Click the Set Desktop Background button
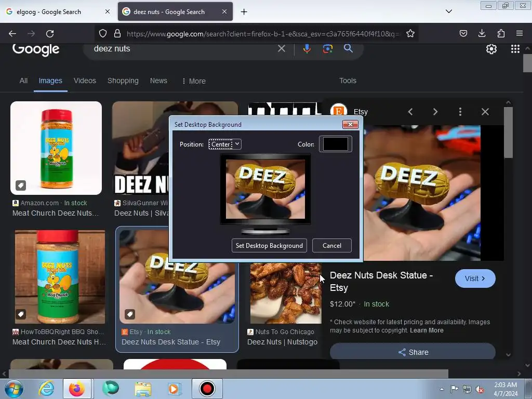532x399 pixels. click(x=269, y=246)
